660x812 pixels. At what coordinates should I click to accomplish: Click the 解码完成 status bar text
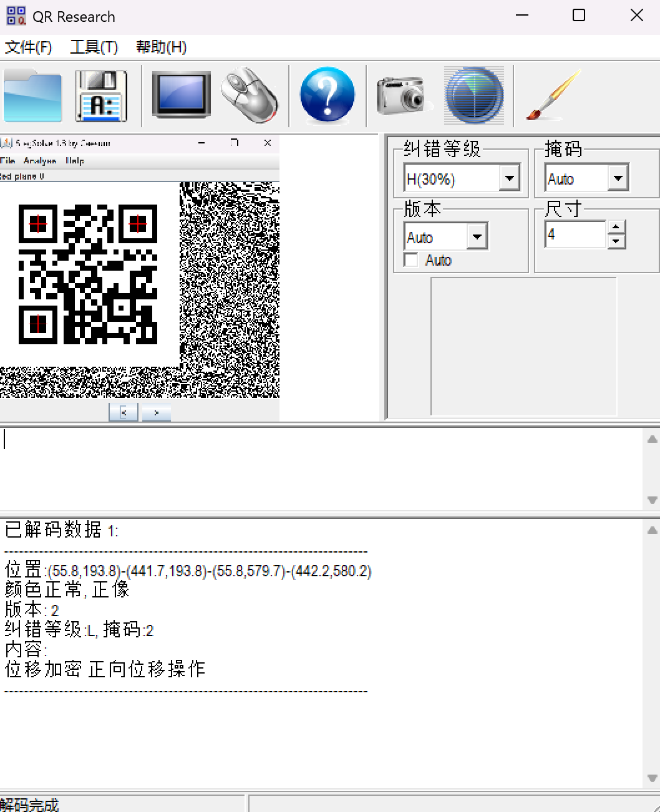point(29,805)
